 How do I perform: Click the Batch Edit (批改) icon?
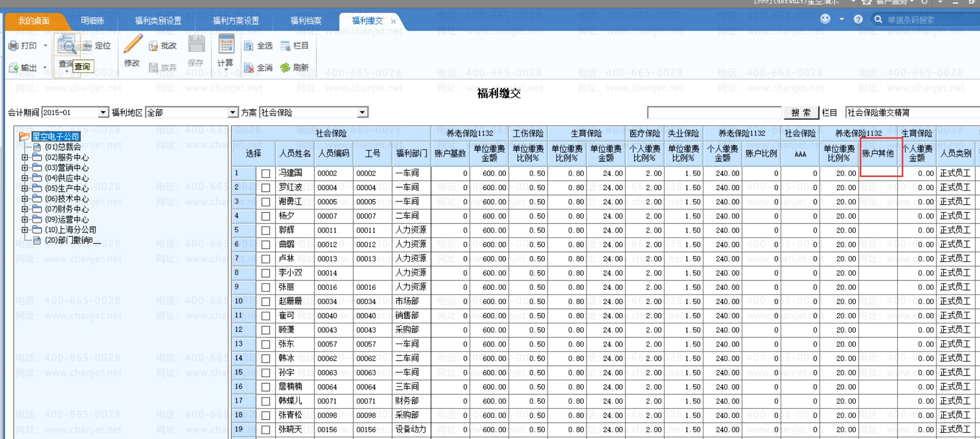pyautogui.click(x=153, y=46)
